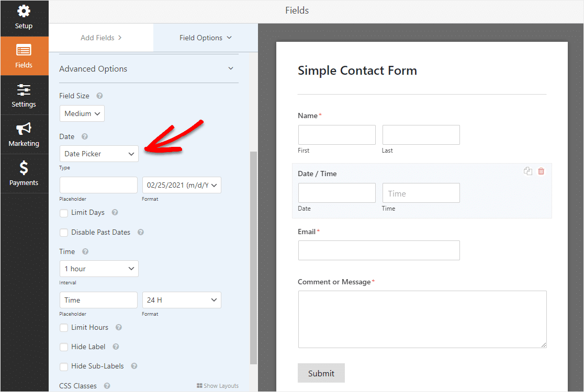Open the time Interval dropdown
Viewport: 584px width, 392px height.
[x=99, y=269]
